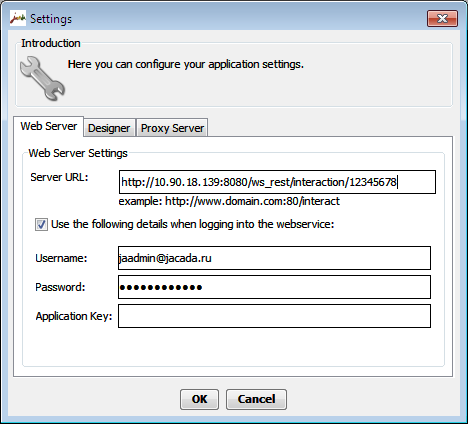Open the Proxy Server tab

click(x=172, y=128)
